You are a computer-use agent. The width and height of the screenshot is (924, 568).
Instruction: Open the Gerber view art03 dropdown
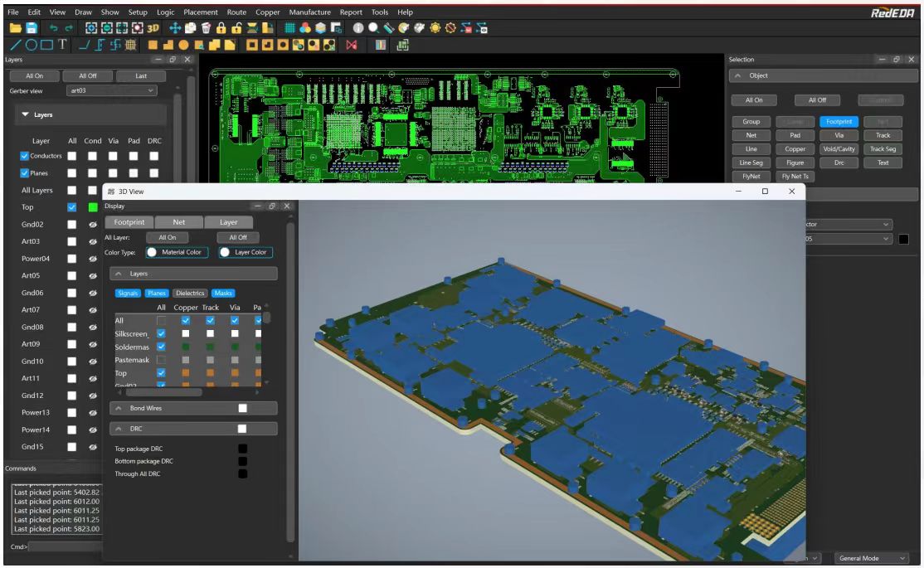(110, 90)
